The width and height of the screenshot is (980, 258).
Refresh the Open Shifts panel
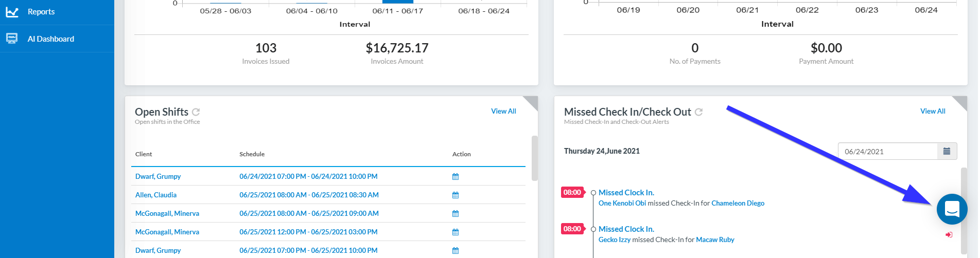196,112
